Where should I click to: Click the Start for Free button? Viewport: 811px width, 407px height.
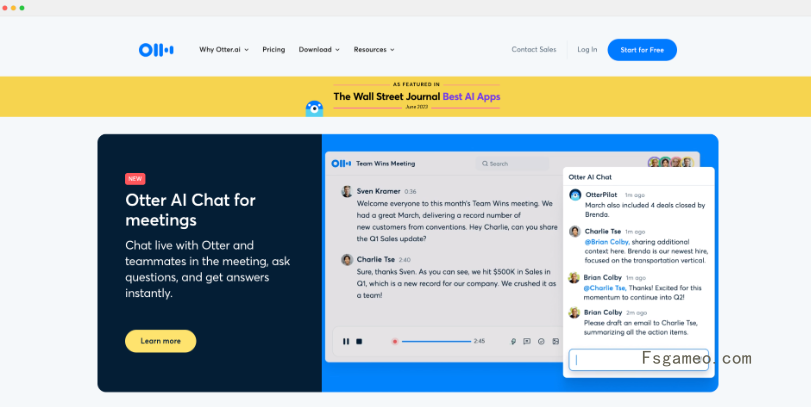(642, 50)
